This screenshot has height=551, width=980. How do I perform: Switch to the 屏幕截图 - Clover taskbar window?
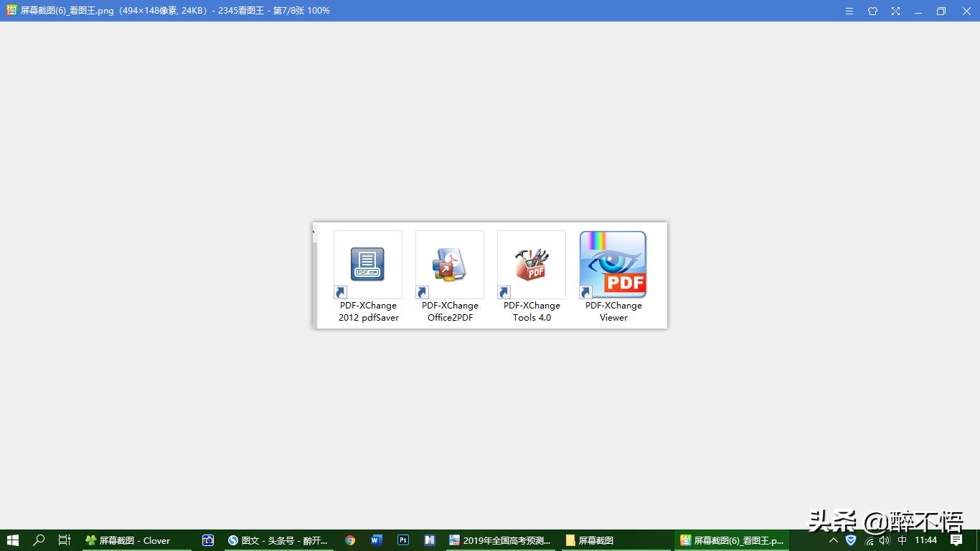(x=136, y=540)
